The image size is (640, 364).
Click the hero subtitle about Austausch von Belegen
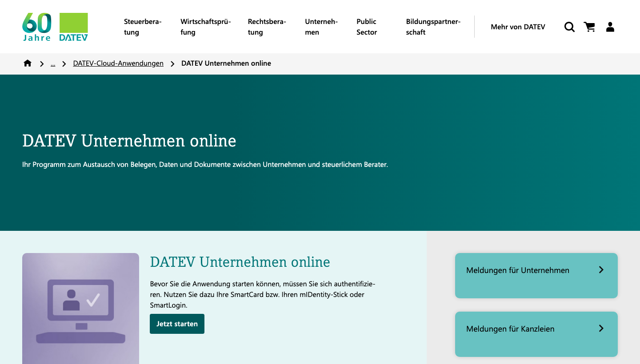click(x=205, y=165)
